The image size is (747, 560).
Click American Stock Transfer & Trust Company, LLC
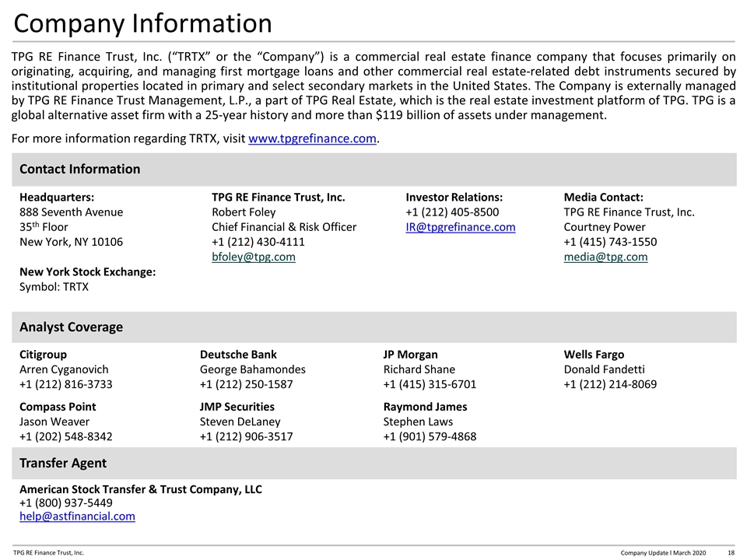click(x=141, y=489)
